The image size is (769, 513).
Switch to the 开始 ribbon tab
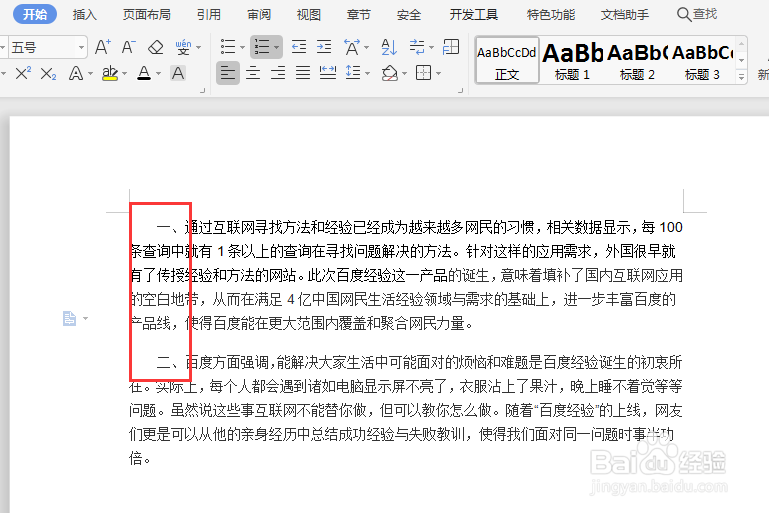(35, 14)
